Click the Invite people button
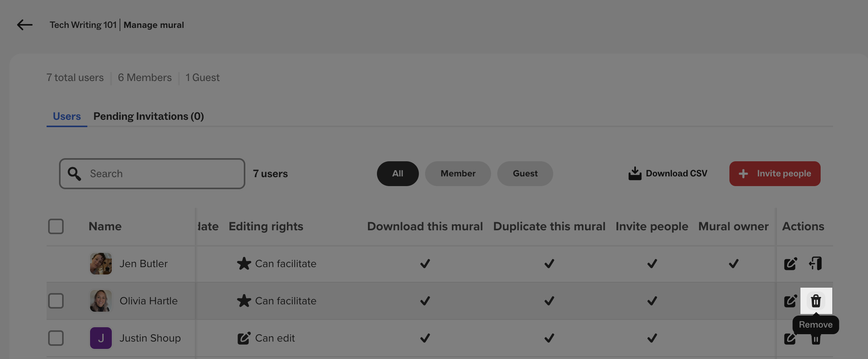The height and width of the screenshot is (359, 868). [x=775, y=174]
